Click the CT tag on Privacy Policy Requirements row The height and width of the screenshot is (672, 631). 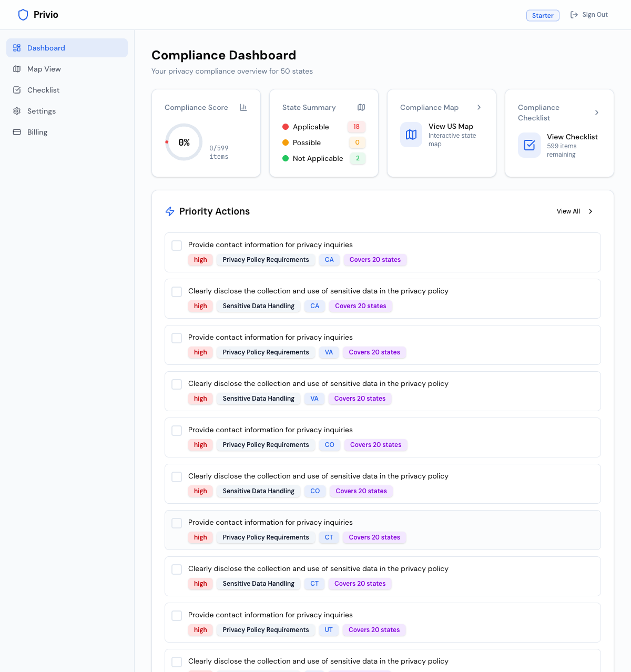pos(329,537)
